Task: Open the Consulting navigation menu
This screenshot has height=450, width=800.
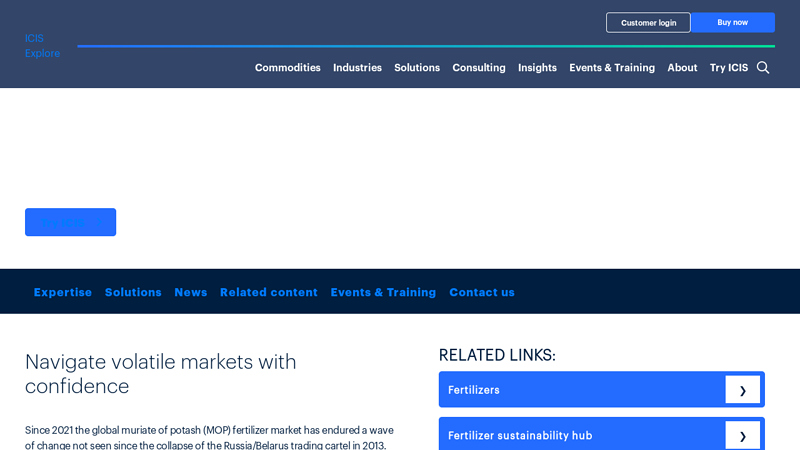Action: [x=479, y=68]
